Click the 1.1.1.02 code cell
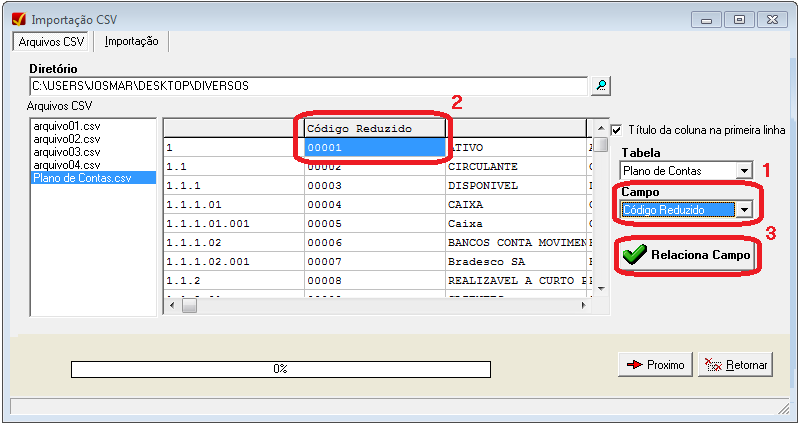The image size is (799, 424). [234, 243]
